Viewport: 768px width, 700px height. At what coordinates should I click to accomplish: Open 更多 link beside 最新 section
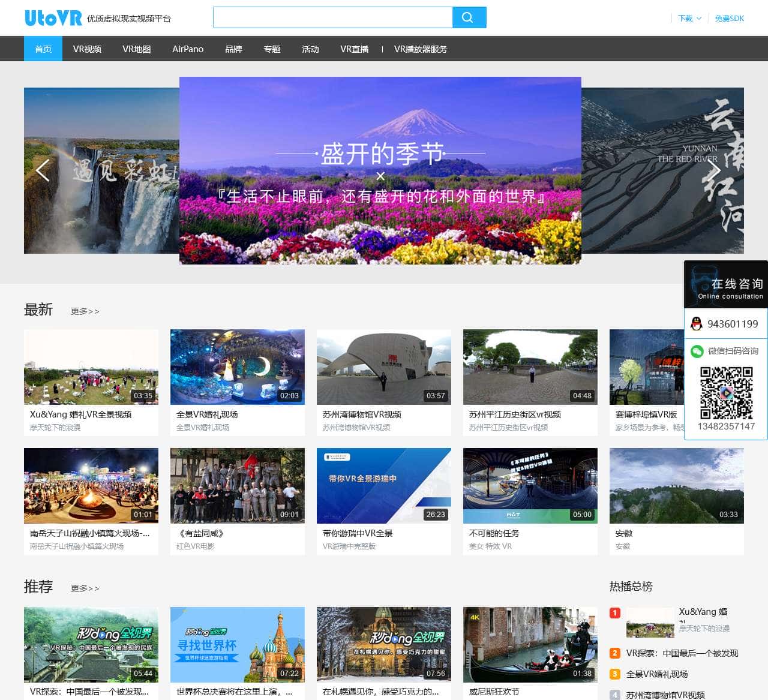[85, 311]
